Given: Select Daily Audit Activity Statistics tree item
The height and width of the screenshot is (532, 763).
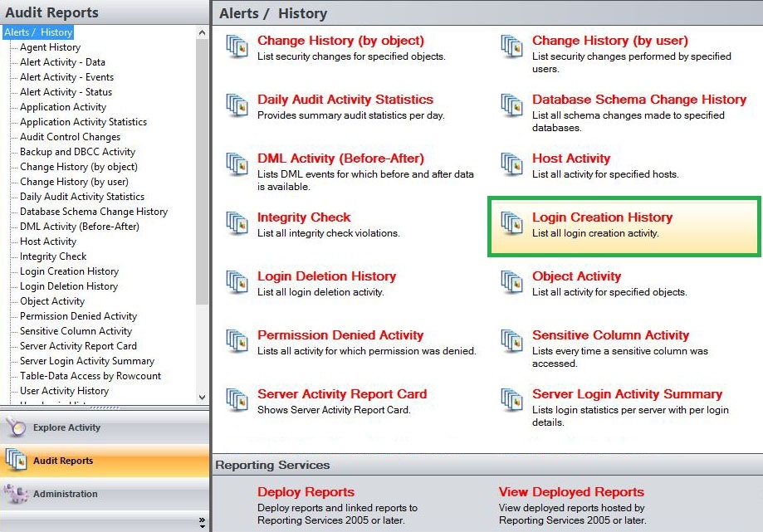Looking at the screenshot, I should tap(81, 197).
